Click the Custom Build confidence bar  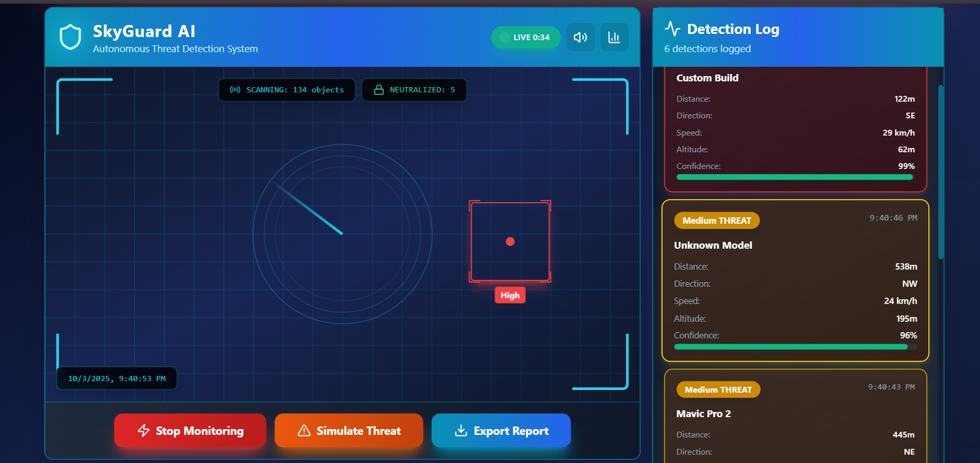795,177
